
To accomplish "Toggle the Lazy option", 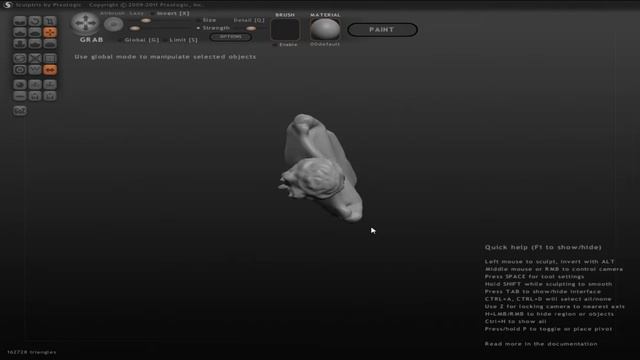I will click(136, 13).
